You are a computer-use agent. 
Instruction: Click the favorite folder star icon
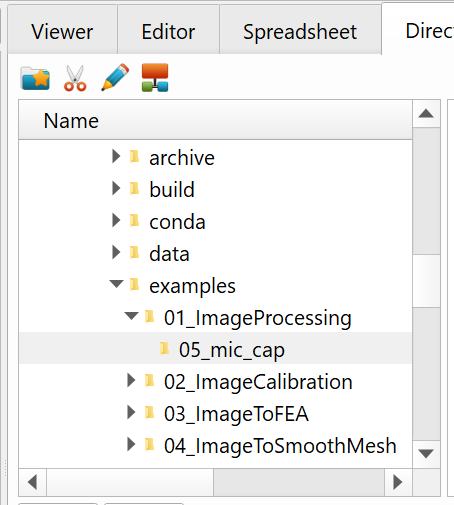coord(35,78)
